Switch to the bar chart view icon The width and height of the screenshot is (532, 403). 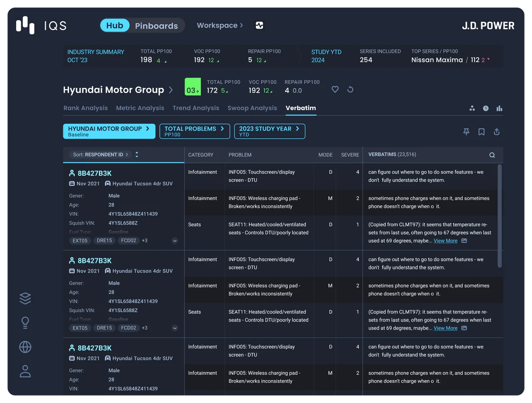[x=500, y=108]
